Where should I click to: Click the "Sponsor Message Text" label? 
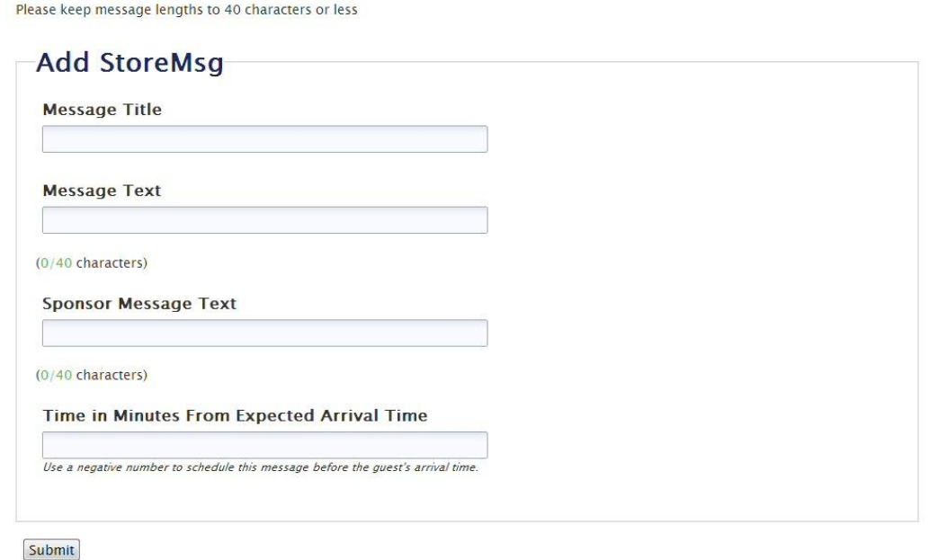click(x=139, y=304)
